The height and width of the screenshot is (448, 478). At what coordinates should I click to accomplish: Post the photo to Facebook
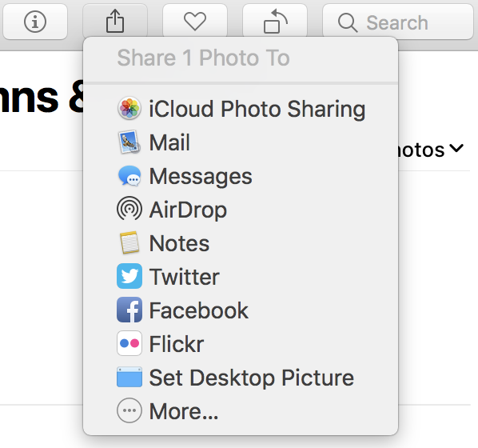tap(241, 310)
